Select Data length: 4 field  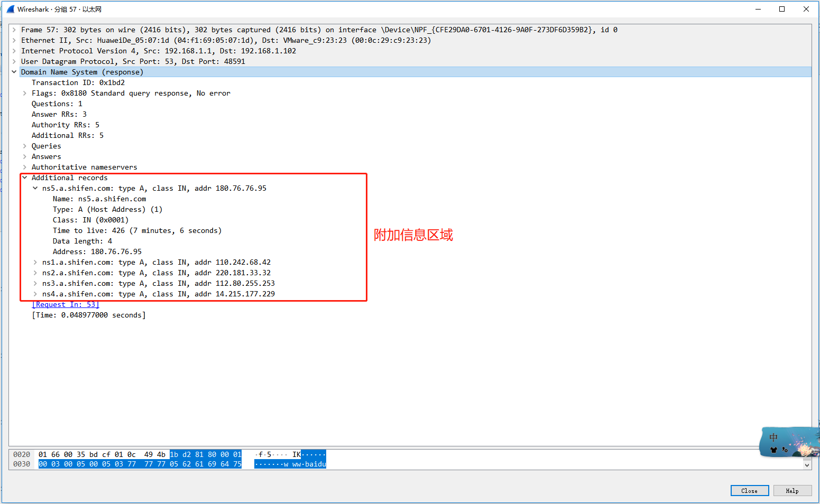coord(82,241)
